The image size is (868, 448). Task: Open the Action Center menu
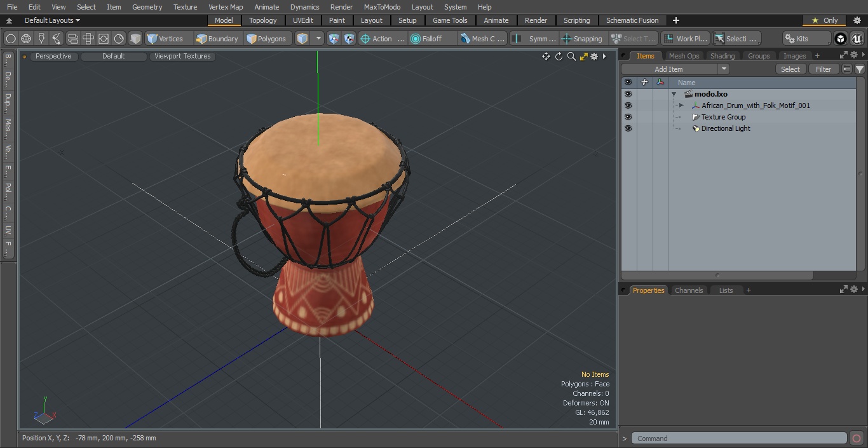(383, 39)
